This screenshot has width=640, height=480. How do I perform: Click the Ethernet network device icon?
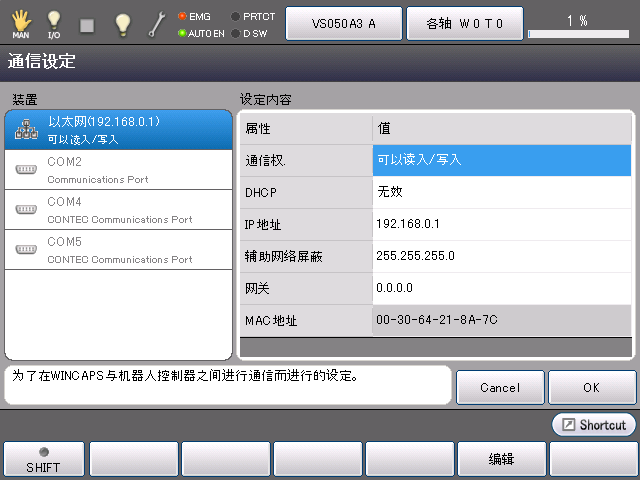click(26, 129)
